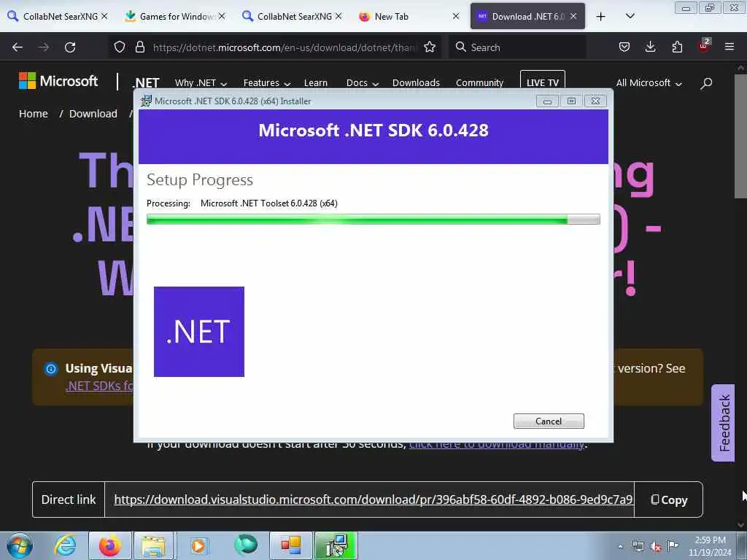This screenshot has width=747, height=560.
Task: Click the installer setup progress bar
Action: (x=373, y=219)
